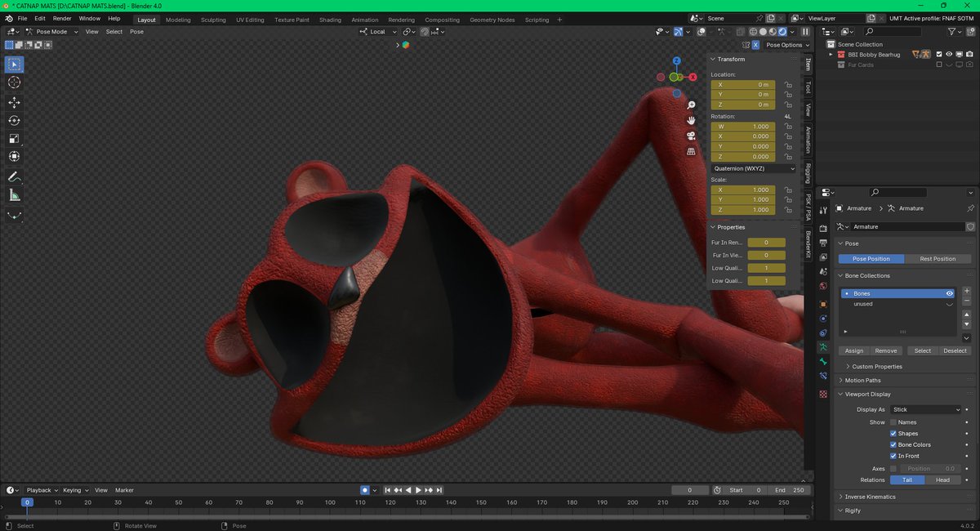
Task: Click Assign bone collection button
Action: (853, 350)
